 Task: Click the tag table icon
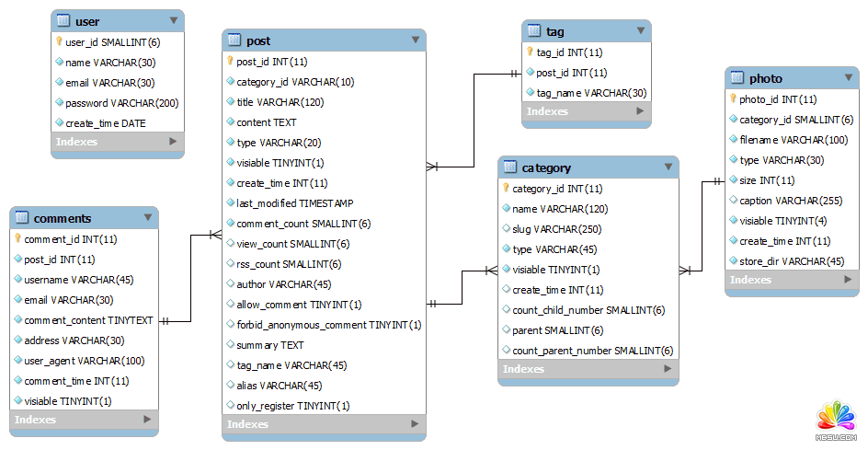click(534, 31)
